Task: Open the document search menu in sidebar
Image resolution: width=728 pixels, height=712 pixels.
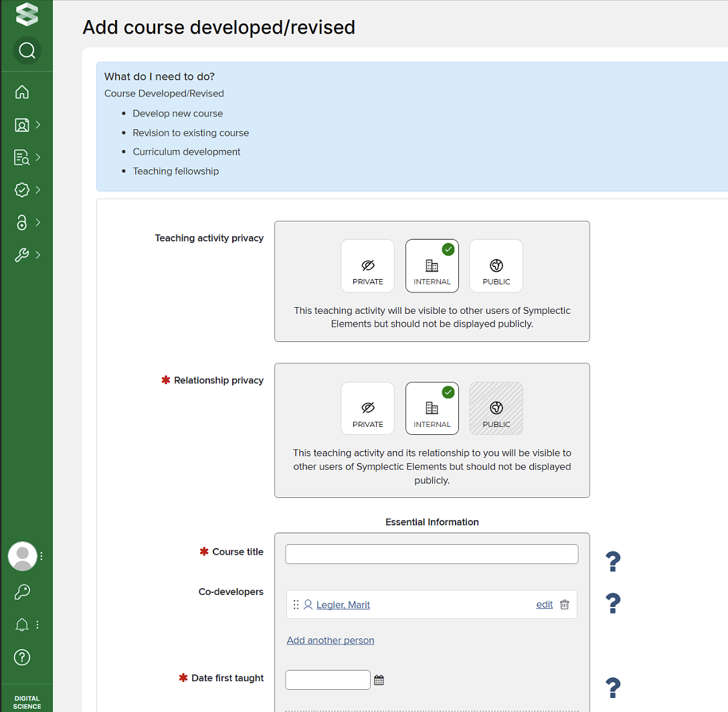Action: [x=22, y=157]
